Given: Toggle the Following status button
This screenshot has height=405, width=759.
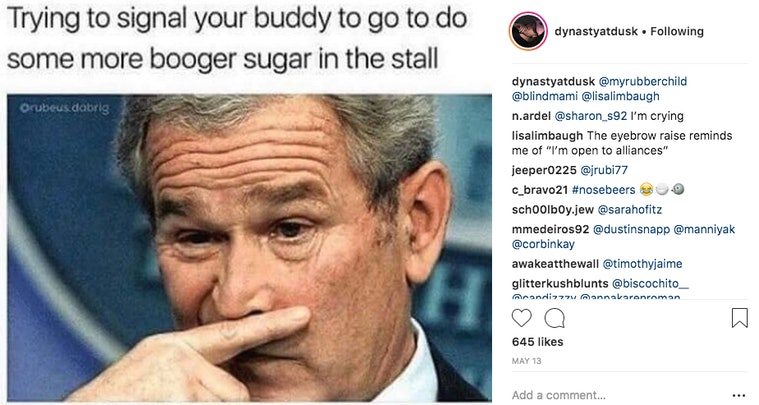Looking at the screenshot, I should (677, 31).
